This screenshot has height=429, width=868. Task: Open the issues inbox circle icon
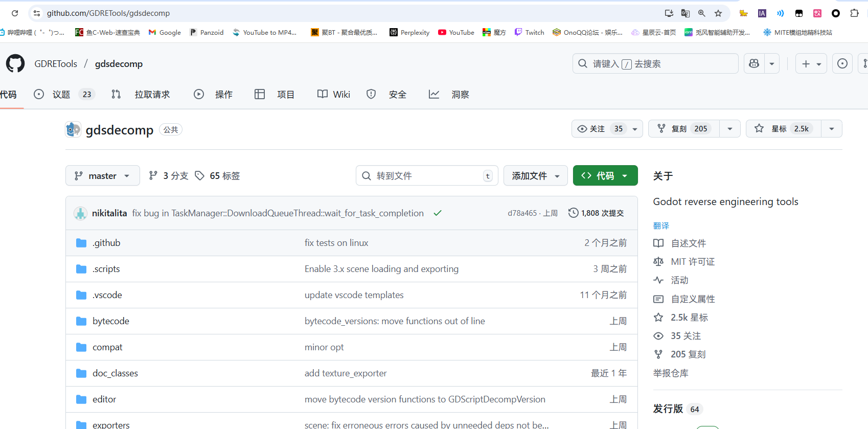pos(842,64)
